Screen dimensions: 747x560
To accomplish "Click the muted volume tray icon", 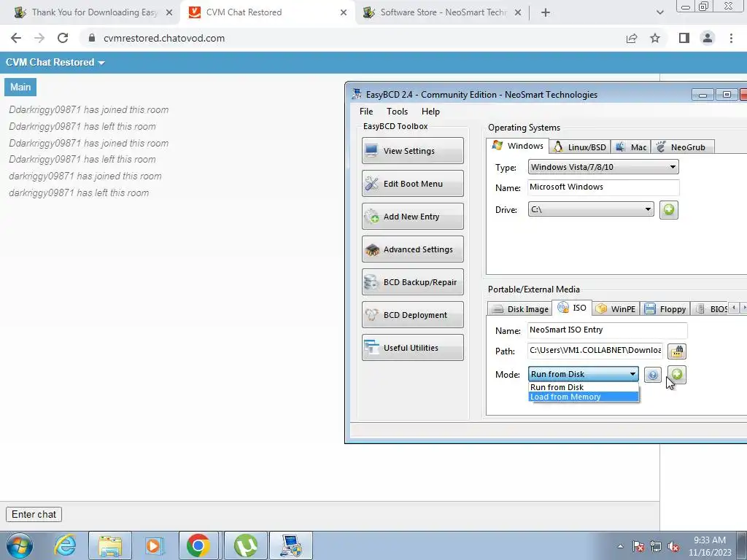I will tap(673, 546).
